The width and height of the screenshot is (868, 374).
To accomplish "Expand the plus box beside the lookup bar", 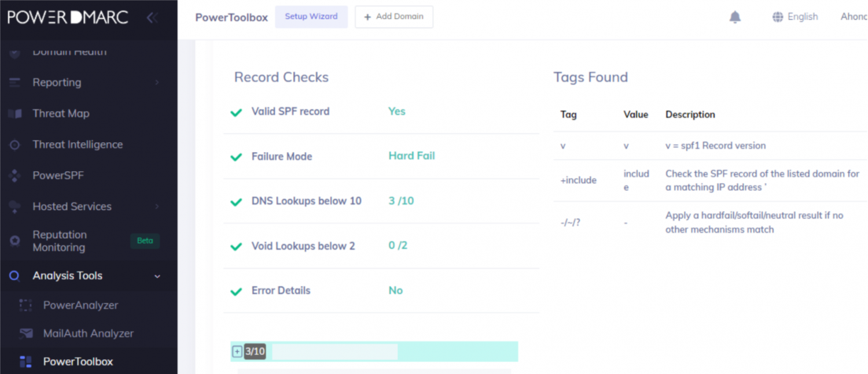I will point(237,351).
